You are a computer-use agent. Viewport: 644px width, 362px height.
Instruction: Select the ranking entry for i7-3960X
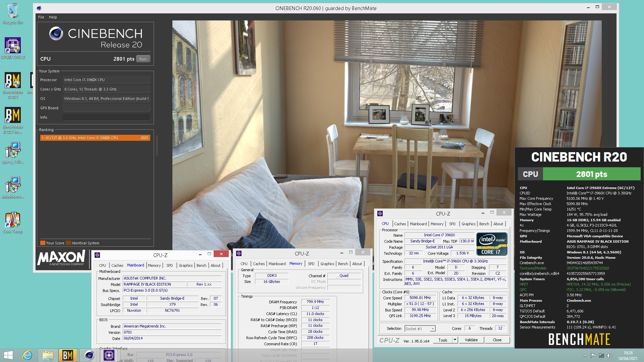(95, 138)
